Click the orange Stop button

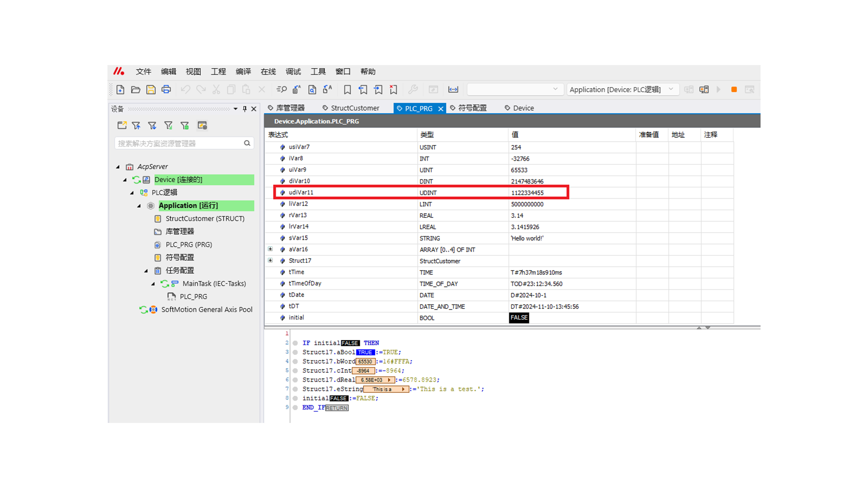734,89
